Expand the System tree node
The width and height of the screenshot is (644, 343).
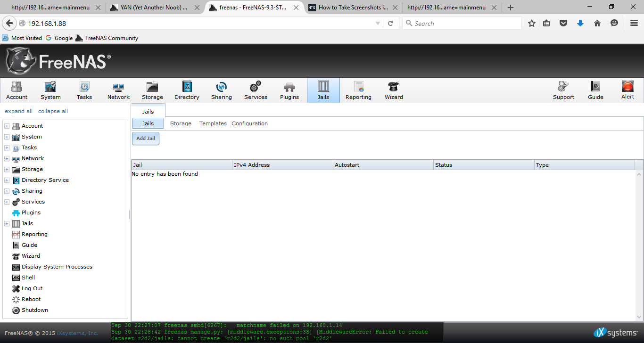[x=7, y=137]
